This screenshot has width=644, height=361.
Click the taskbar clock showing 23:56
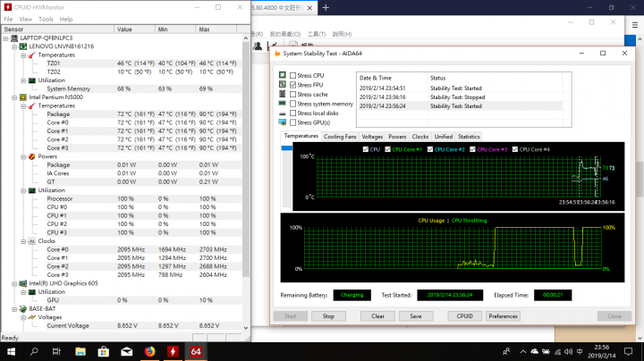(602, 351)
